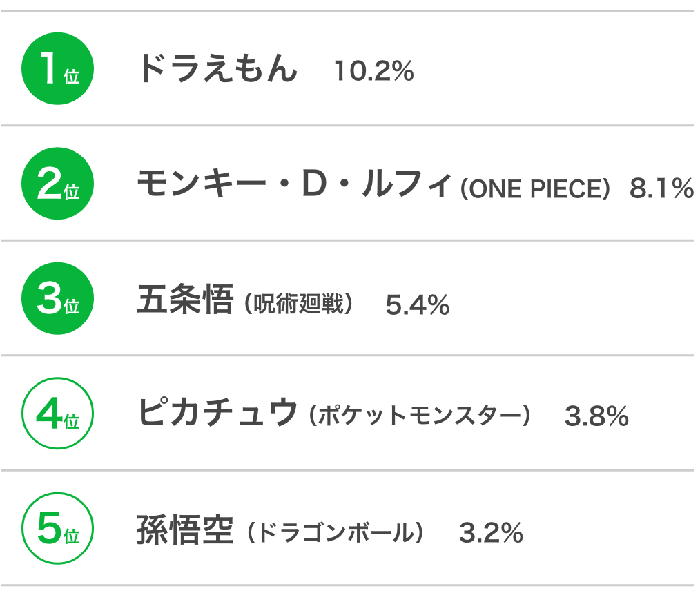The image size is (700, 602).
Task: Click the green 3位 rank badge
Action: click(57, 298)
